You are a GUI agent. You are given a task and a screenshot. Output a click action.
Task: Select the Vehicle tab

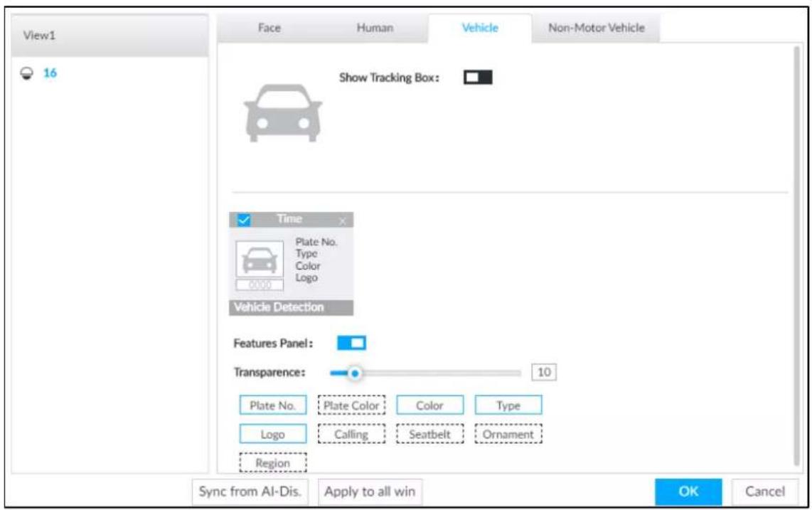coord(479,28)
